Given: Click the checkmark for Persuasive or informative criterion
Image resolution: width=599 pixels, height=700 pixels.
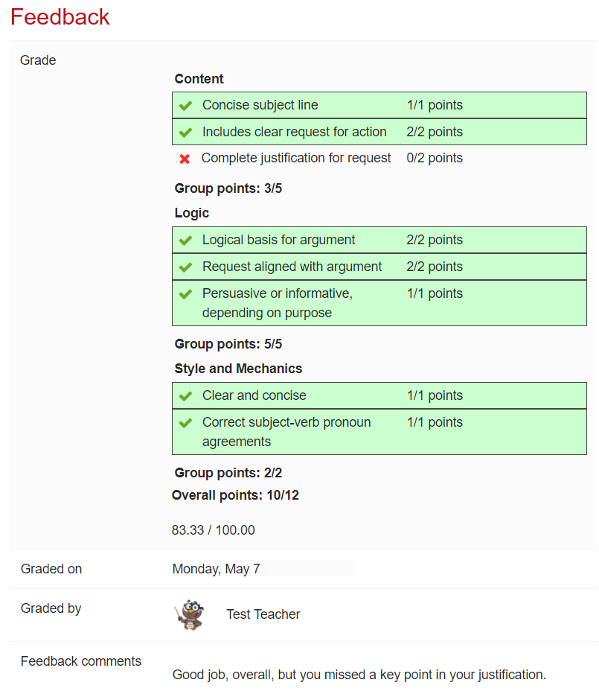Looking at the screenshot, I should click(185, 293).
